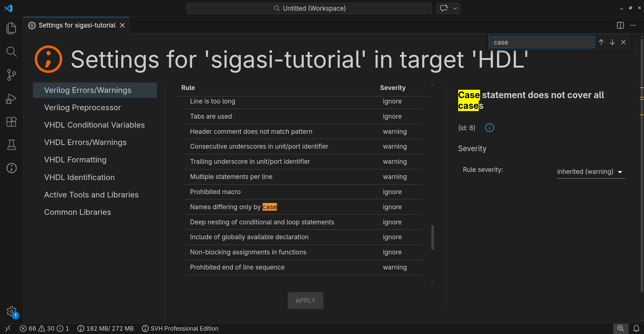Open the Rule severity dropdown showing inherited warning
644x334 pixels.
coord(590,172)
